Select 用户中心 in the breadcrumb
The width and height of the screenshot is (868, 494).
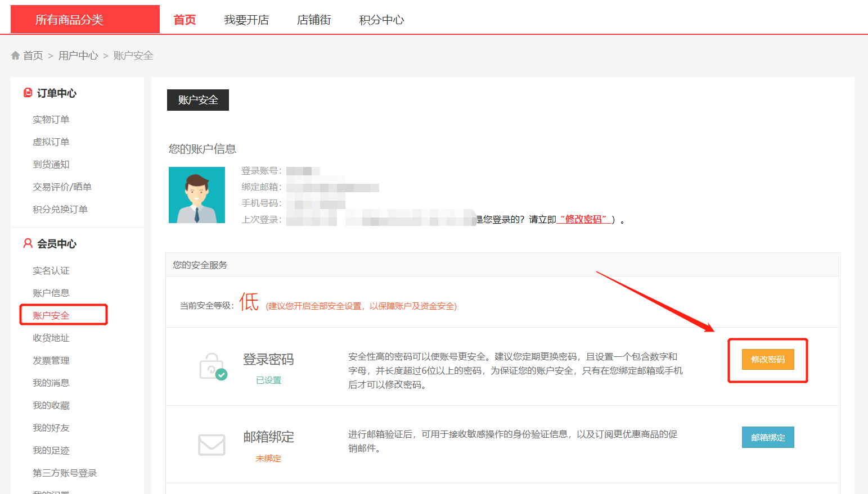(x=78, y=56)
